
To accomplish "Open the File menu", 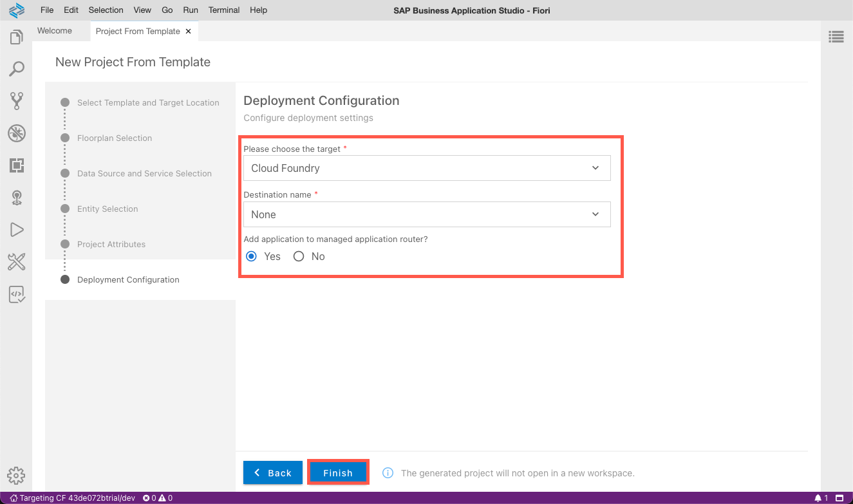I will click(47, 10).
